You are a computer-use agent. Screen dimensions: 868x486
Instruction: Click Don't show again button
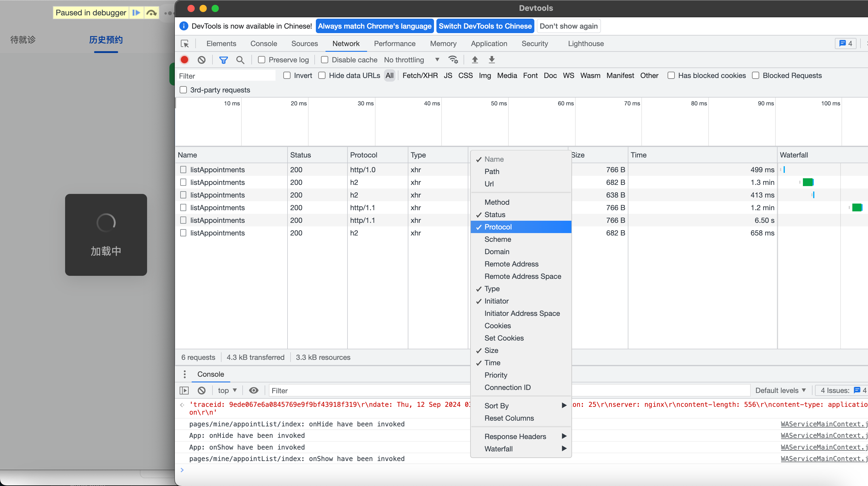pos(568,26)
